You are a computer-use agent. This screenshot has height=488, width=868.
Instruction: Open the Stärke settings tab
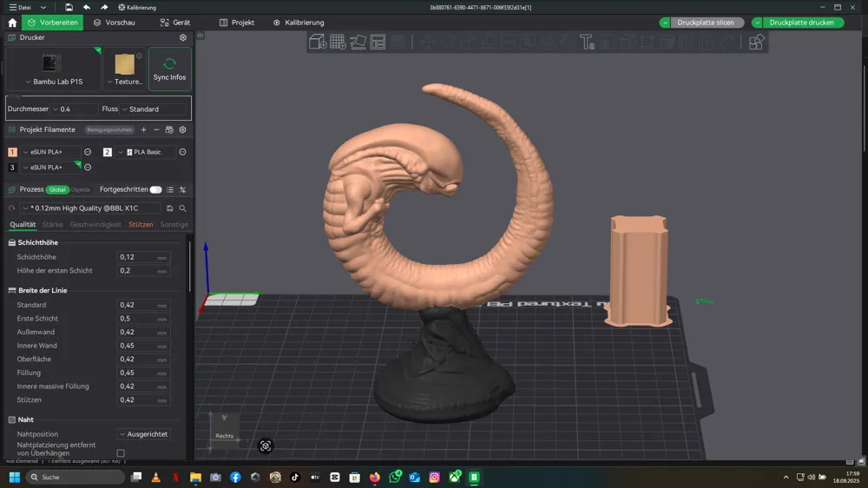[53, 224]
